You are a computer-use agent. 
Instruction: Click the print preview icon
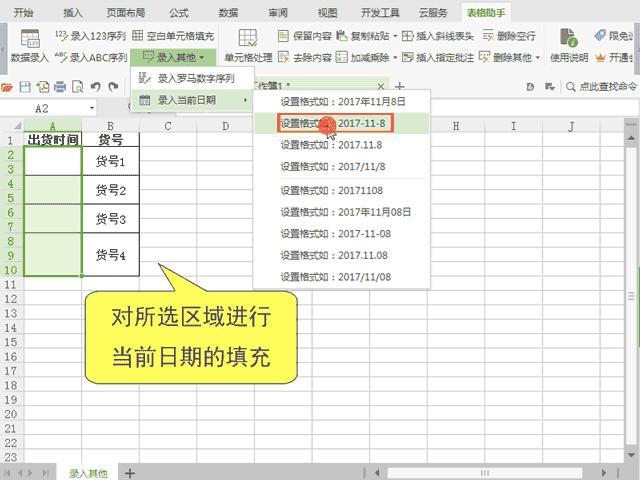78,87
